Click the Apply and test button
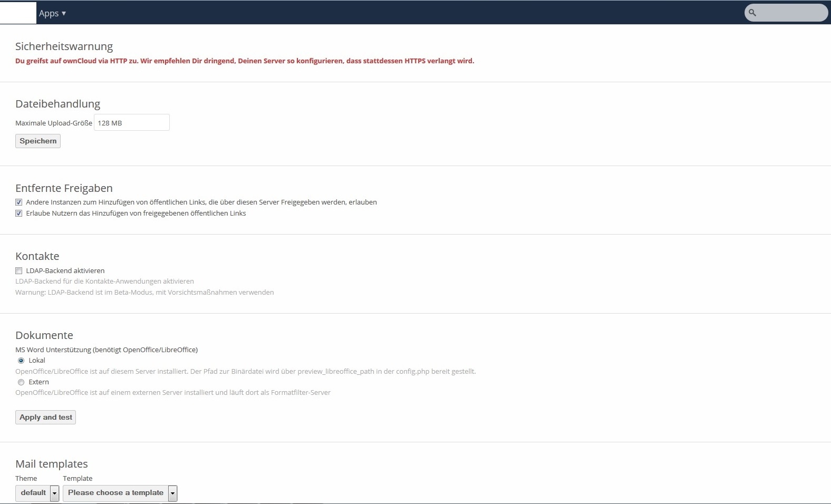This screenshot has height=504, width=831. coord(46,418)
